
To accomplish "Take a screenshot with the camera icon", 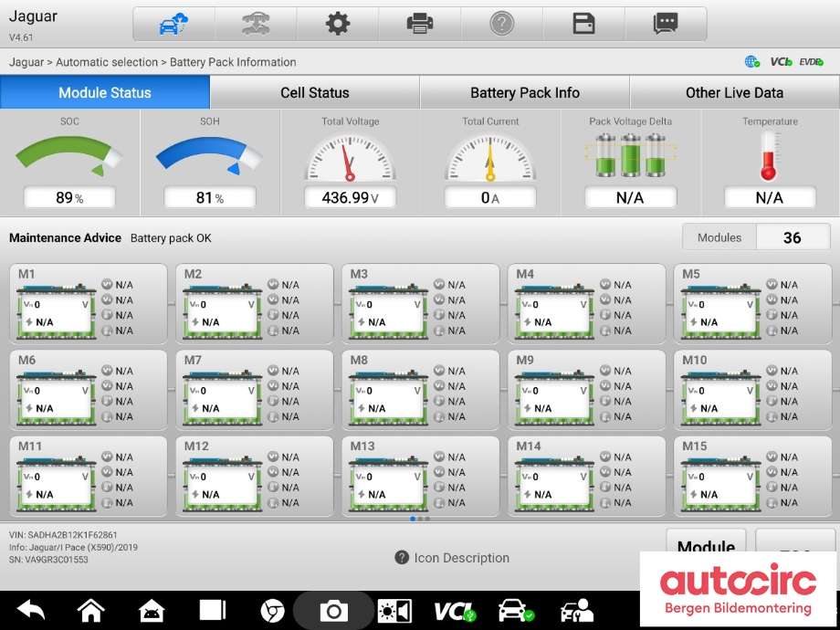I will (333, 611).
